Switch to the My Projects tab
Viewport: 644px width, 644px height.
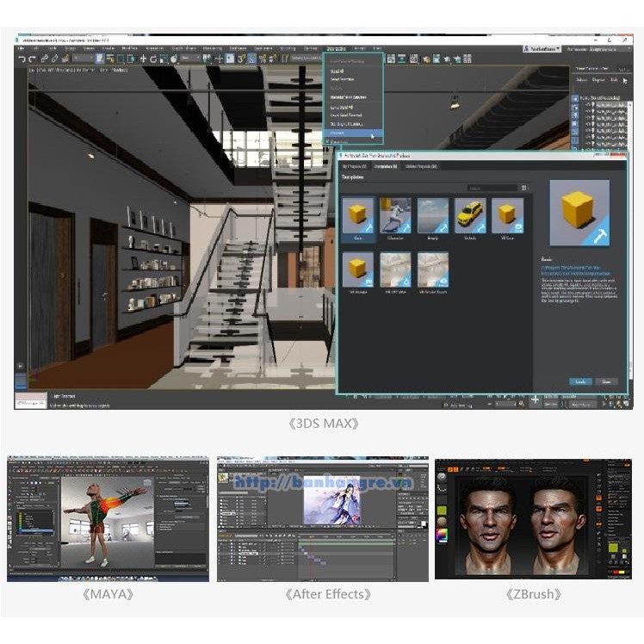(x=355, y=166)
